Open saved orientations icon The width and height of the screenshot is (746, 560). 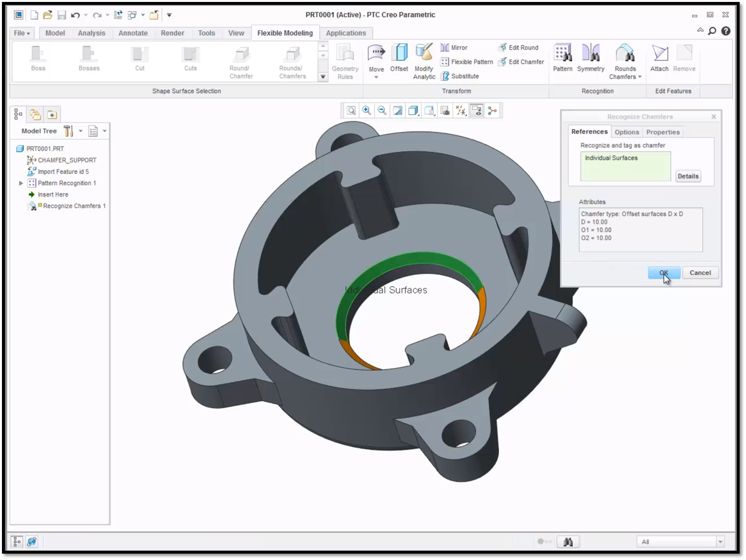click(x=429, y=111)
